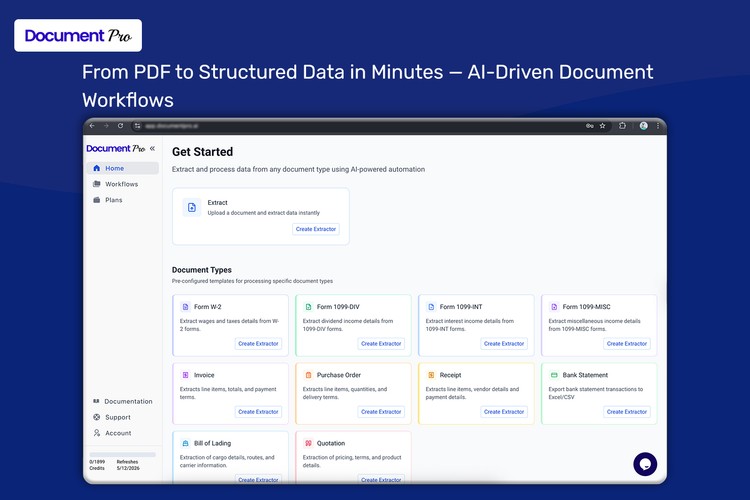Click the Workflows icon in sidebar
Screen dimensions: 750x500
pyautogui.click(x=97, y=184)
